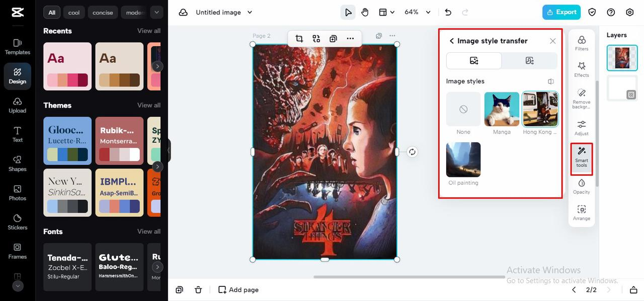Open the shield privacy icon
This screenshot has height=301, width=644.
coord(592,12)
